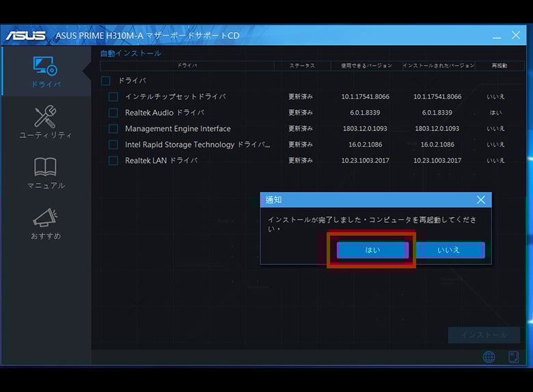Select Realtek LAN ドライバ row name

click(x=161, y=160)
